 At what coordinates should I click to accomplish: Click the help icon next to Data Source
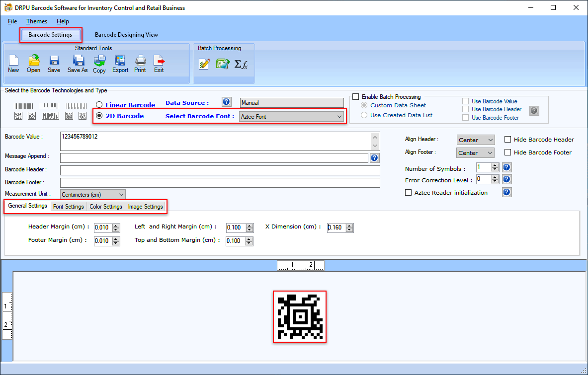click(x=227, y=102)
